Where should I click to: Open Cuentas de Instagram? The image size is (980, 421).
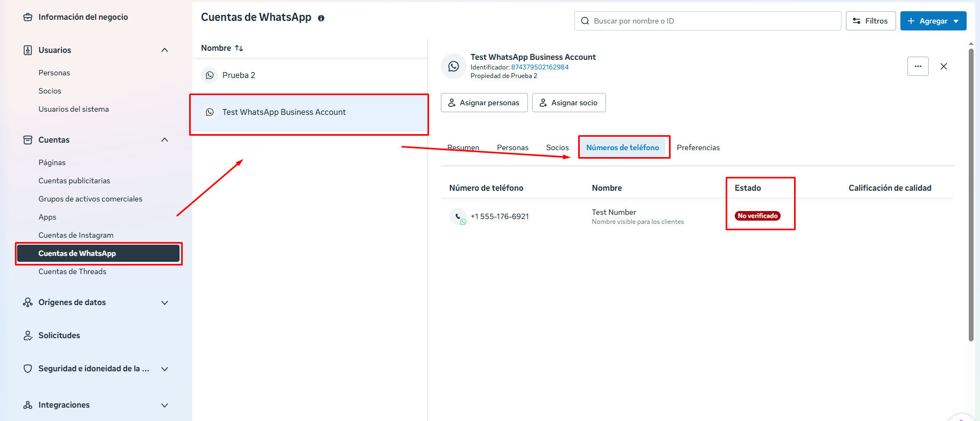(76, 235)
